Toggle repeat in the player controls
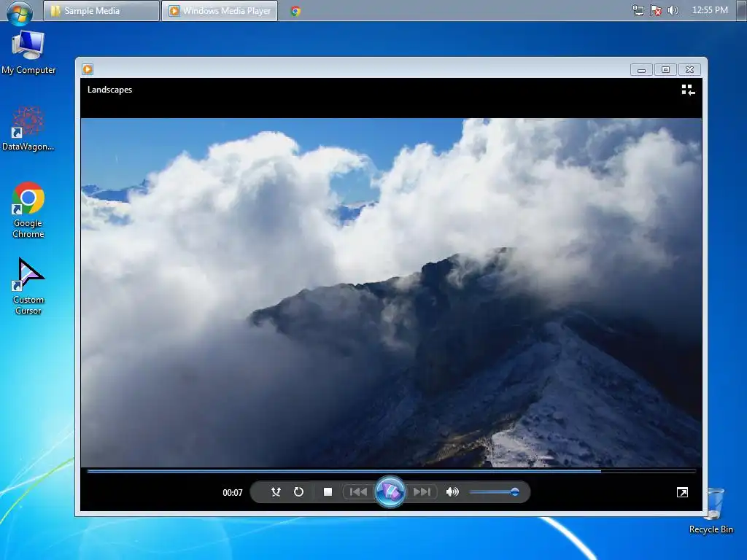This screenshot has width=747, height=560. [298, 492]
